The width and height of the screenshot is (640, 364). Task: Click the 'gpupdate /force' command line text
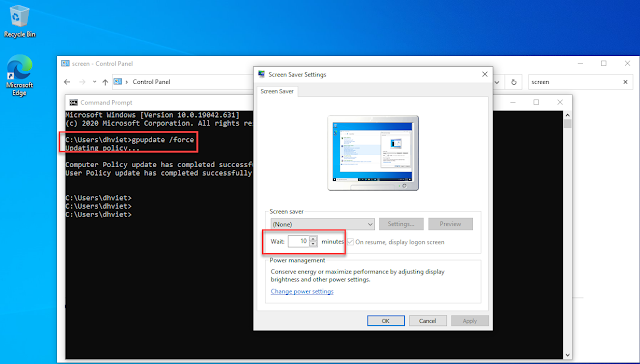click(x=163, y=140)
